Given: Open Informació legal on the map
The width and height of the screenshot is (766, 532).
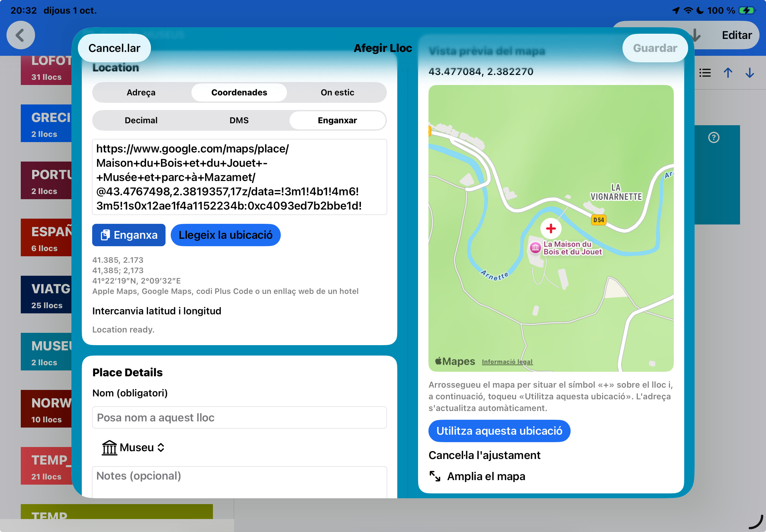Looking at the screenshot, I should [507, 362].
